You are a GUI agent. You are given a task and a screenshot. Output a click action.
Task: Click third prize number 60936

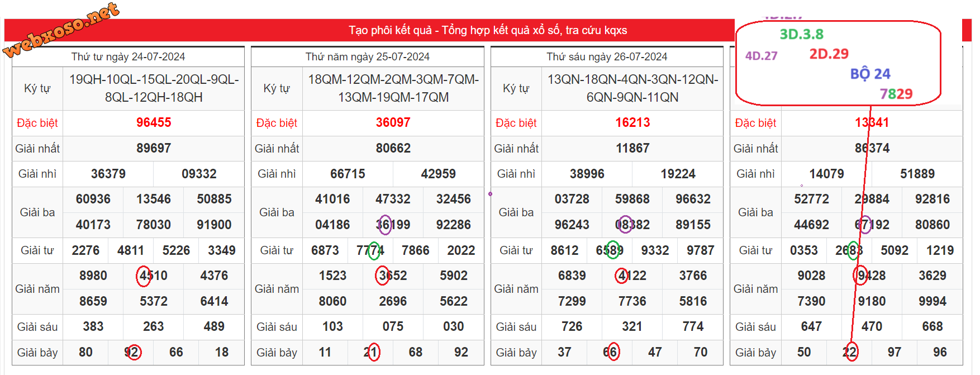click(93, 199)
